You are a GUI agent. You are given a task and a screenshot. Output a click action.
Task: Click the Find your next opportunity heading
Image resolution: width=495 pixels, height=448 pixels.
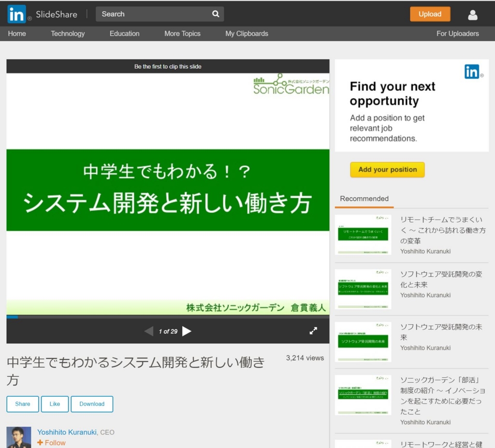click(393, 93)
